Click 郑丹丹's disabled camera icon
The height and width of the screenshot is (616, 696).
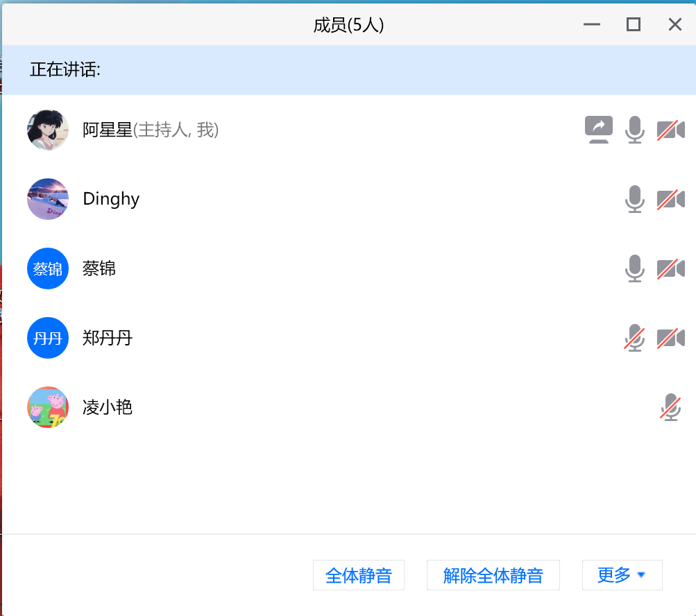click(x=670, y=338)
